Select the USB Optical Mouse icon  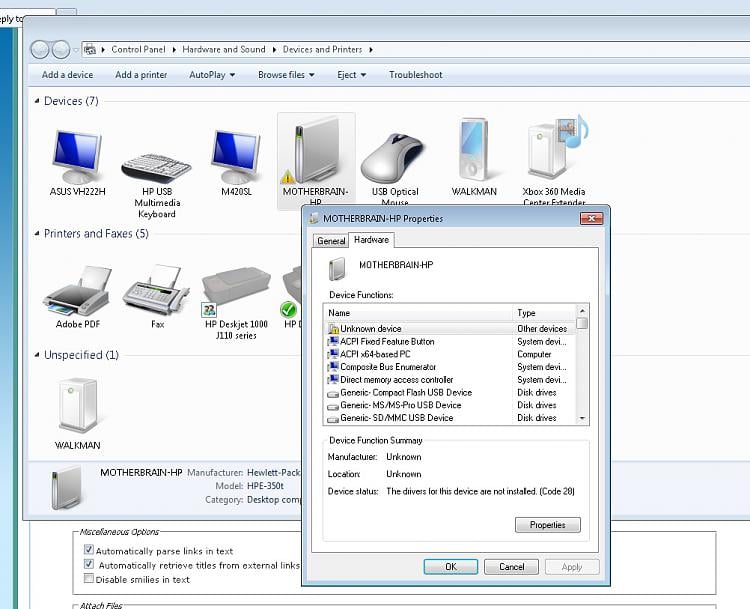tap(393, 158)
